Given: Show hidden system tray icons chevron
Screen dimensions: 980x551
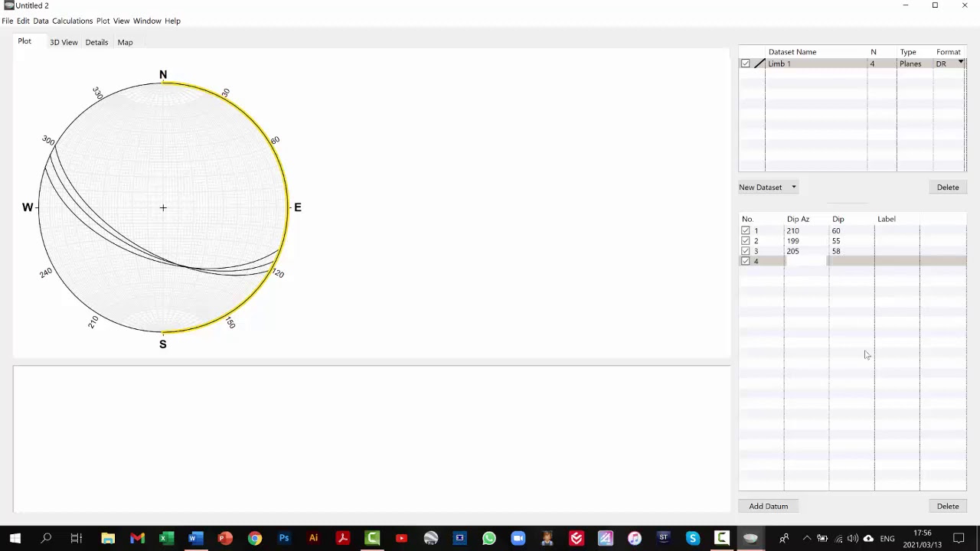Looking at the screenshot, I should point(806,539).
